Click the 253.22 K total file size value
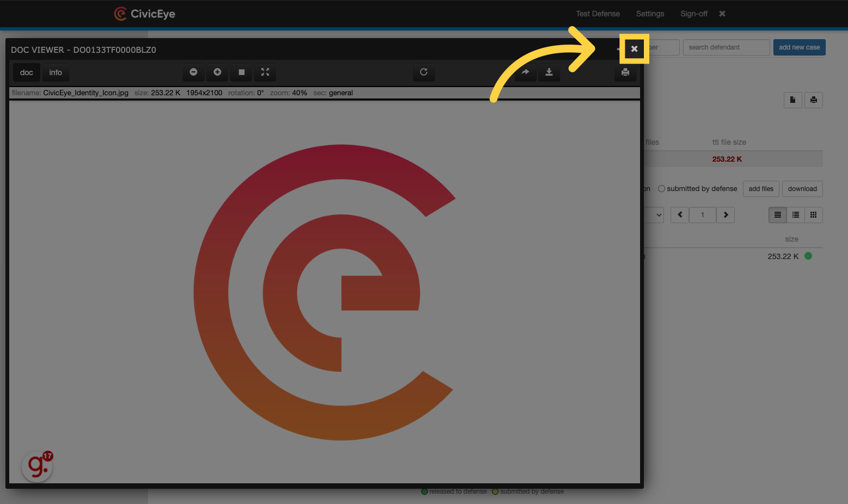The height and width of the screenshot is (504, 848). pos(727,159)
